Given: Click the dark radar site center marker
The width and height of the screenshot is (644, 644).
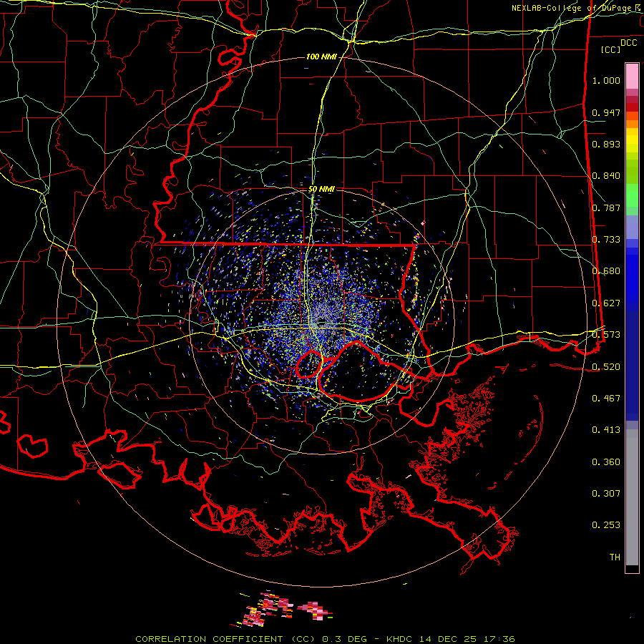Looking at the screenshot, I should [322, 321].
